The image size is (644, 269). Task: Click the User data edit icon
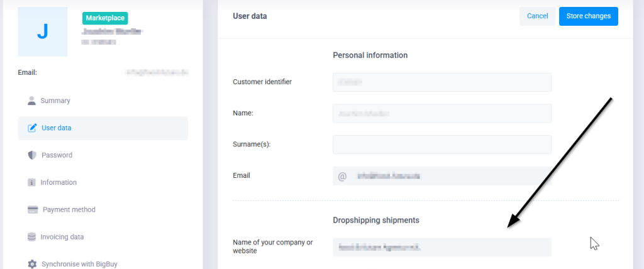coord(32,128)
